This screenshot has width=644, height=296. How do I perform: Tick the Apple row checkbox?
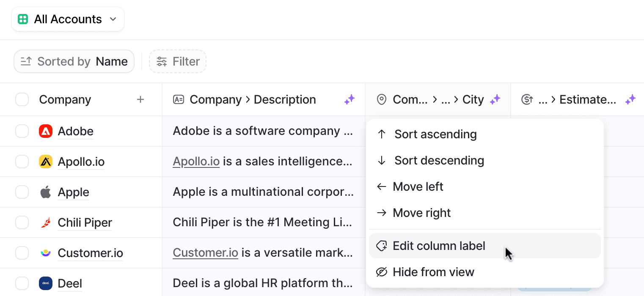coord(22,192)
